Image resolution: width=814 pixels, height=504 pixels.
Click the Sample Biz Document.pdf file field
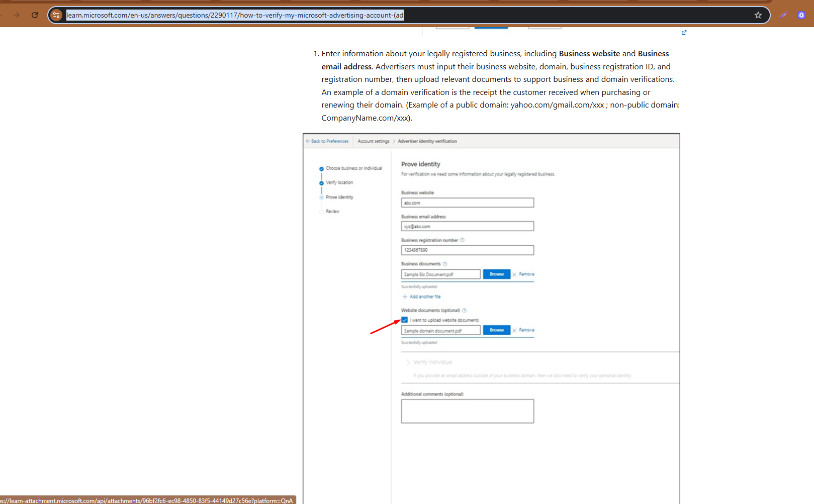[441, 274]
